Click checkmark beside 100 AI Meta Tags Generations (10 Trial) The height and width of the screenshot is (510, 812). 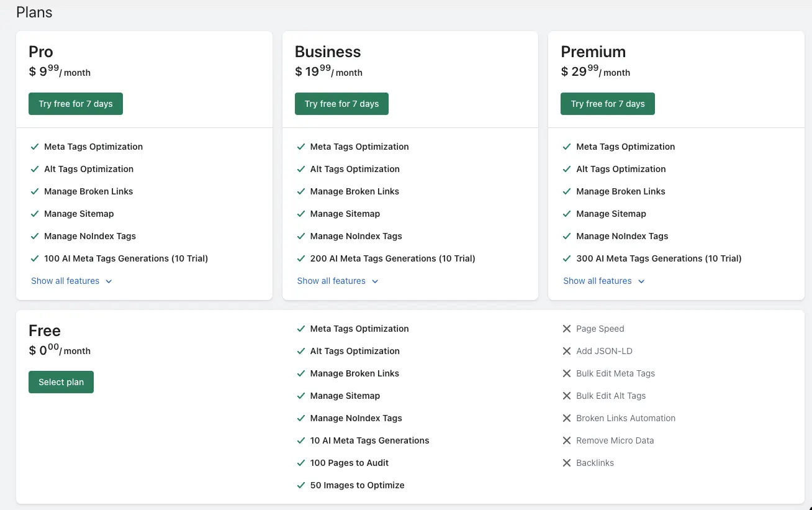pyautogui.click(x=35, y=258)
